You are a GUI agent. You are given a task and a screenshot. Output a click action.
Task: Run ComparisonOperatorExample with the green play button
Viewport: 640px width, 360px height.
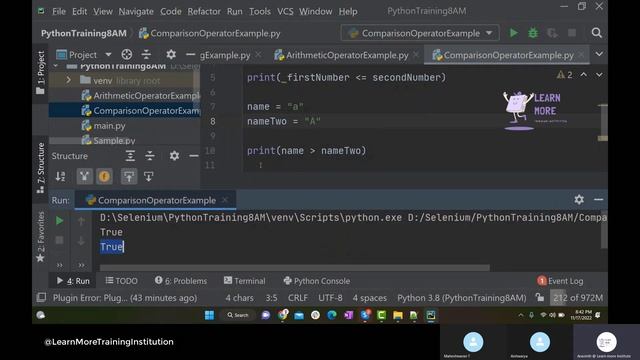click(513, 33)
